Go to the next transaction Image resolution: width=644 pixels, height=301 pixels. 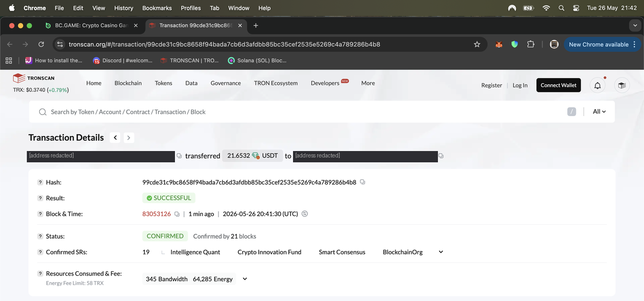pyautogui.click(x=128, y=138)
